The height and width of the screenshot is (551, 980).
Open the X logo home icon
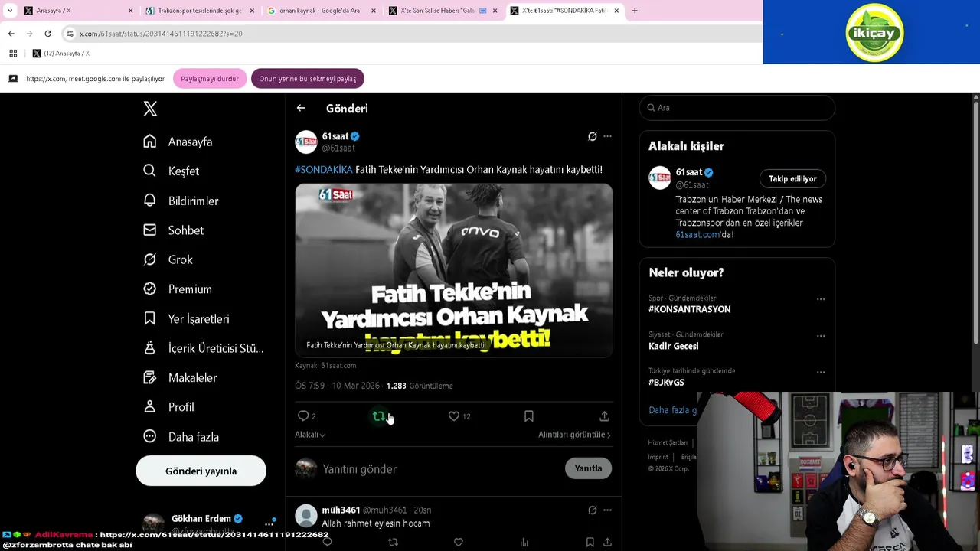pyautogui.click(x=150, y=109)
